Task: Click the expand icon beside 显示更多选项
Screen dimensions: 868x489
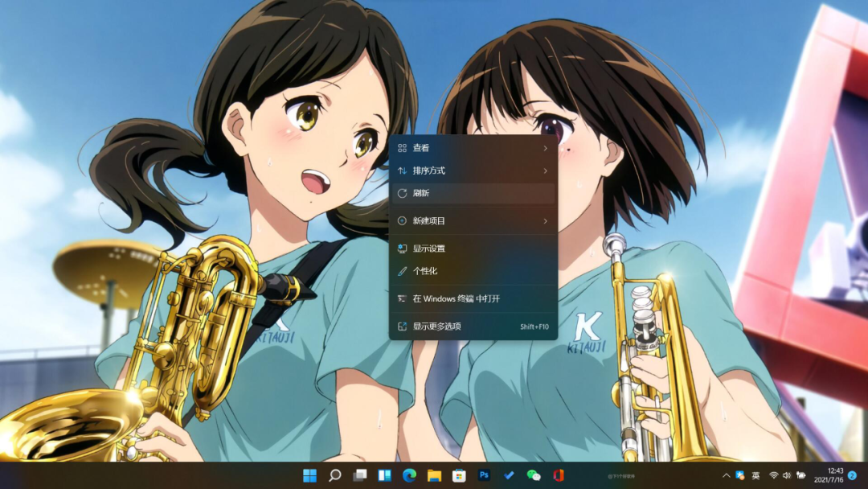Action: 403,327
